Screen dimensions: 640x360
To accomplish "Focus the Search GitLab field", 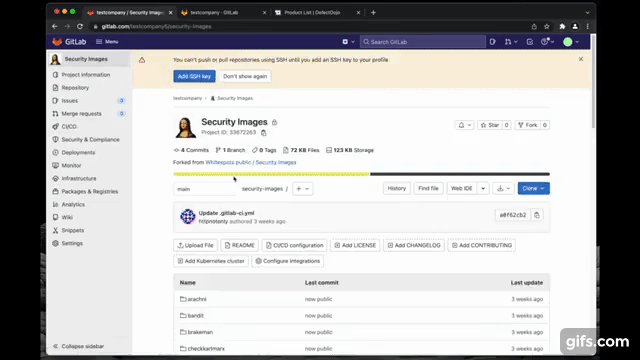I will (x=423, y=42).
